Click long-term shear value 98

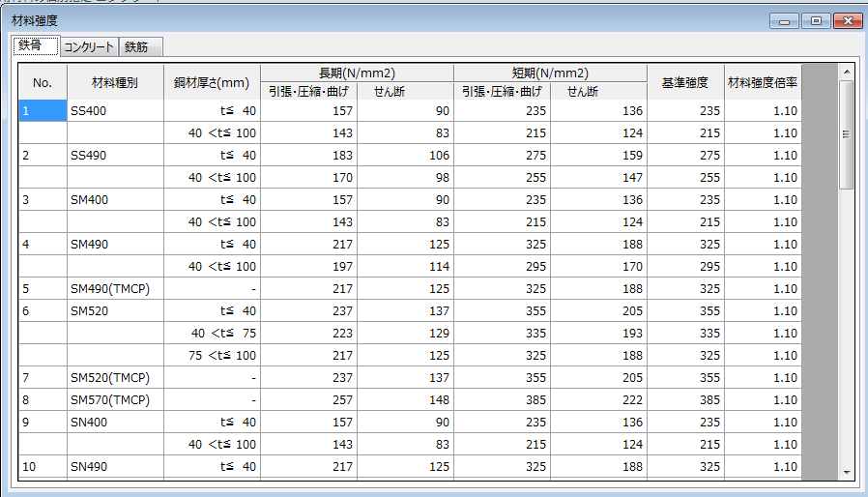coord(405,177)
